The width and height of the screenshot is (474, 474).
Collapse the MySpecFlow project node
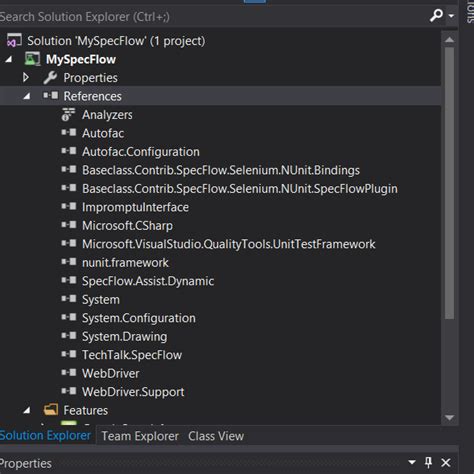coord(9,59)
